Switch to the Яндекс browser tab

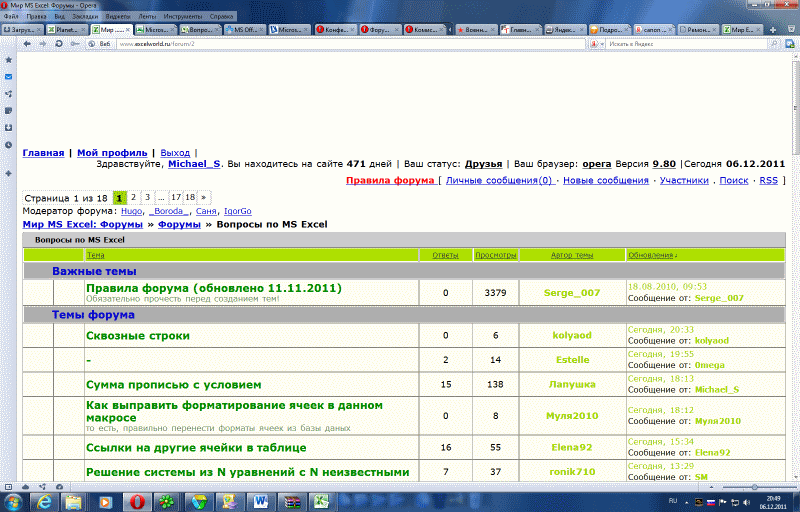point(564,30)
